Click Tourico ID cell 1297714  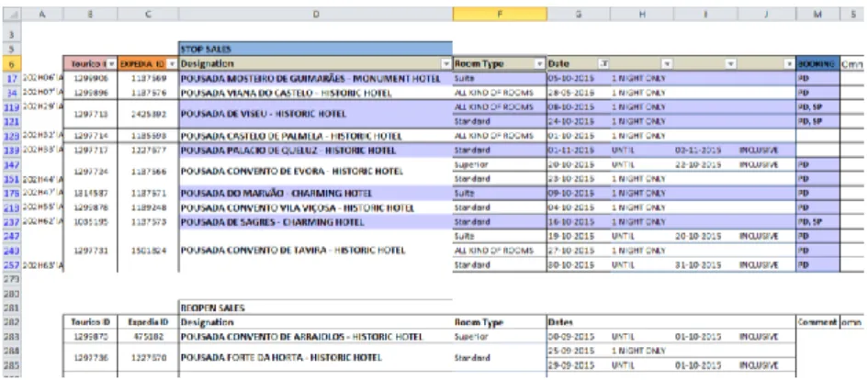(90, 136)
